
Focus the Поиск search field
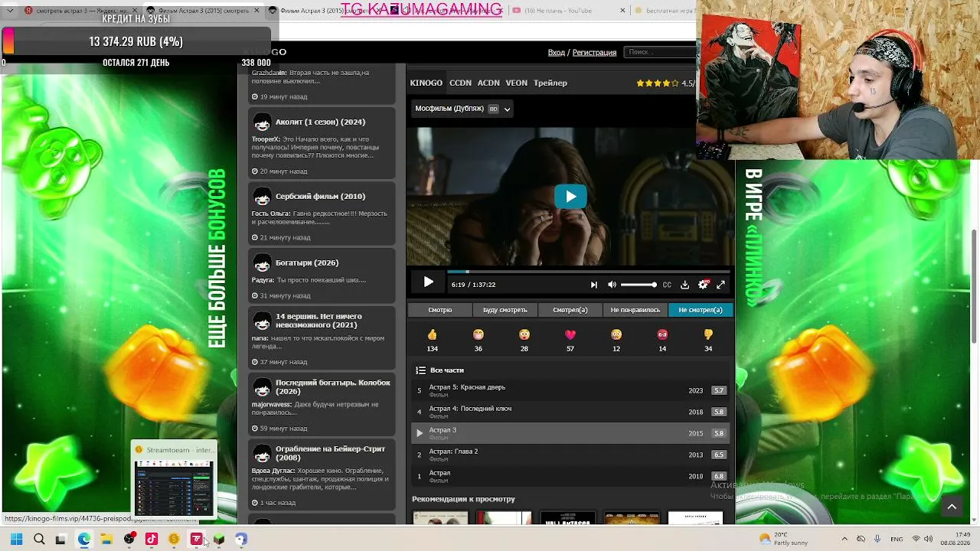click(660, 52)
